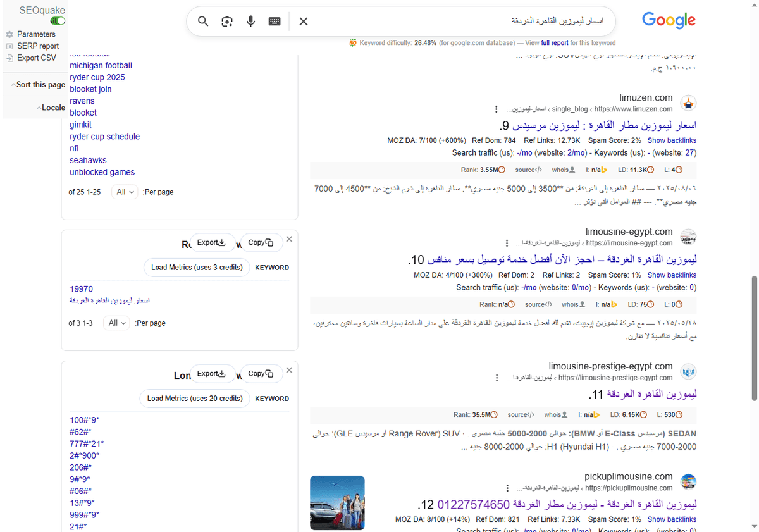View the SEOquake SERP report
Screen dimensions: 759x532
35,46
